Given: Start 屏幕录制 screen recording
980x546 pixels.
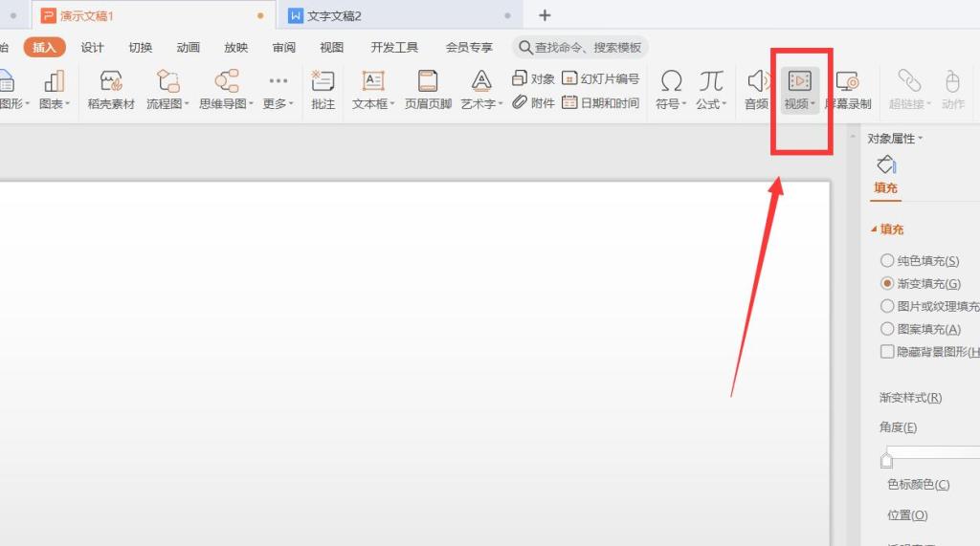Looking at the screenshot, I should click(848, 90).
